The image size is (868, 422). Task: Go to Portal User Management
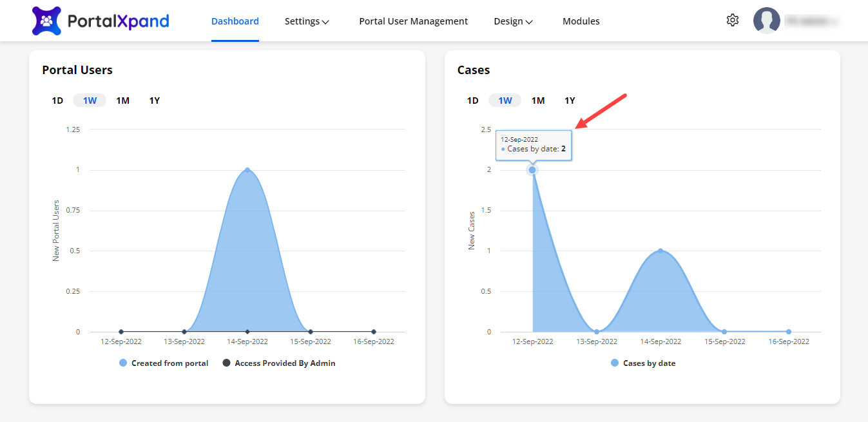click(413, 21)
